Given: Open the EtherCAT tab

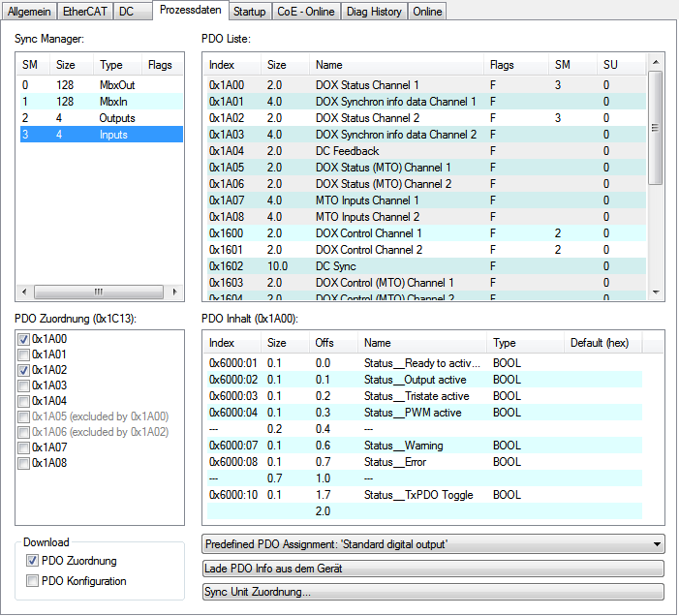Looking at the screenshot, I should [85, 12].
